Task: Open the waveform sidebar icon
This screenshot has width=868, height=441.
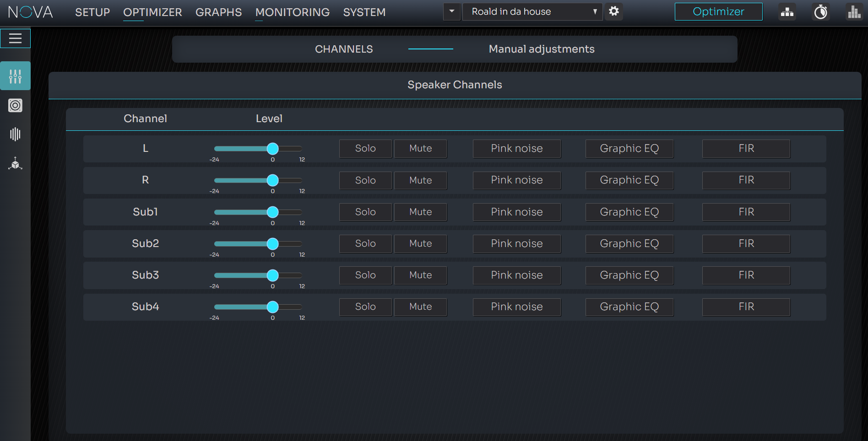Action: tap(15, 134)
